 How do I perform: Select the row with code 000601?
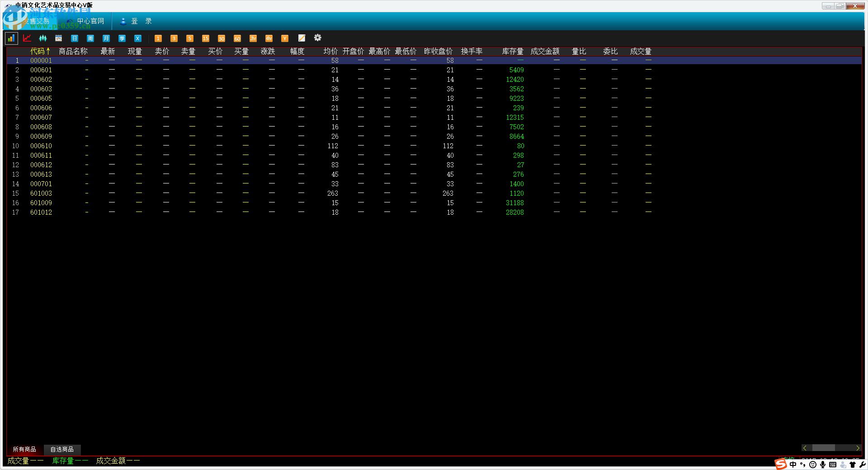(434, 70)
